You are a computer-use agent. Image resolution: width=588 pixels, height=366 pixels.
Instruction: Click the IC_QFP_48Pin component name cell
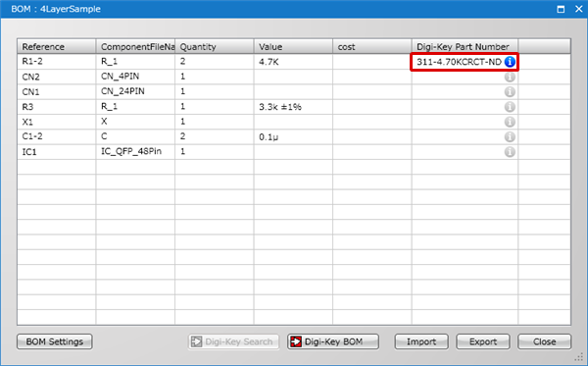click(135, 152)
